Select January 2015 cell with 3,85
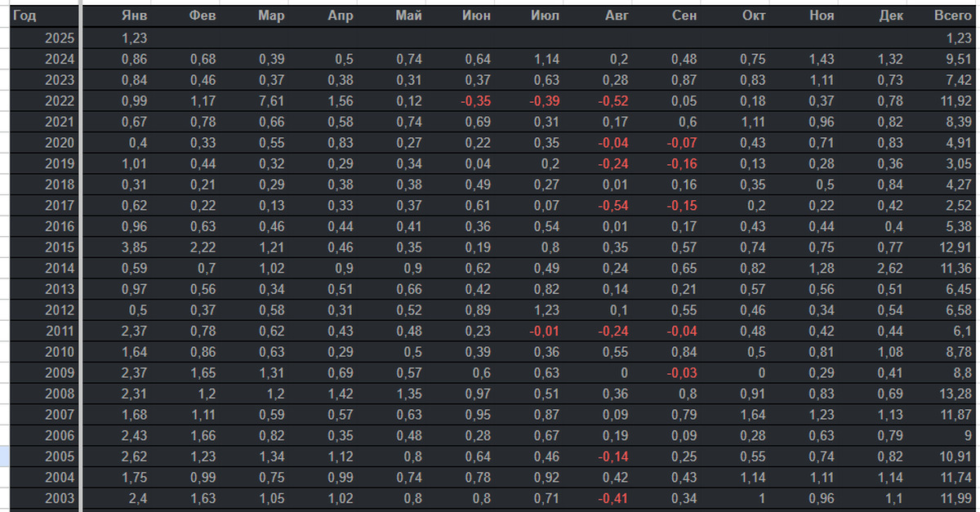The height and width of the screenshot is (512, 980). pos(134,247)
